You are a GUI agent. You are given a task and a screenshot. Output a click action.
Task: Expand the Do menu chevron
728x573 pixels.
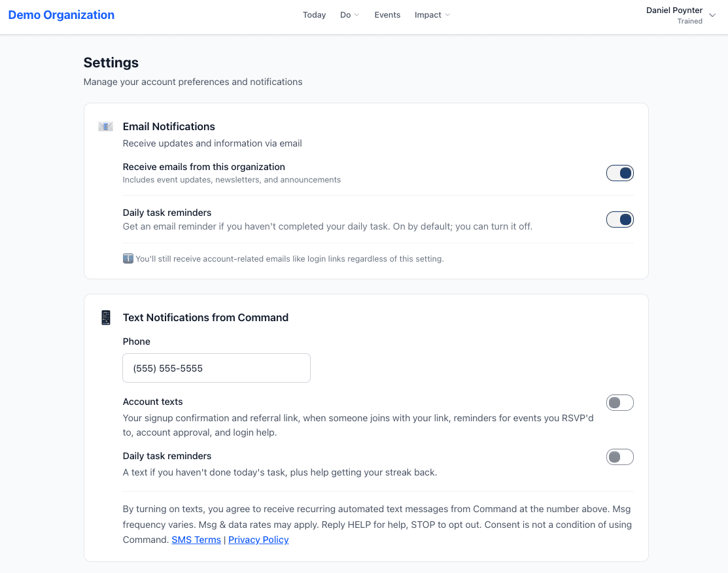(x=356, y=15)
